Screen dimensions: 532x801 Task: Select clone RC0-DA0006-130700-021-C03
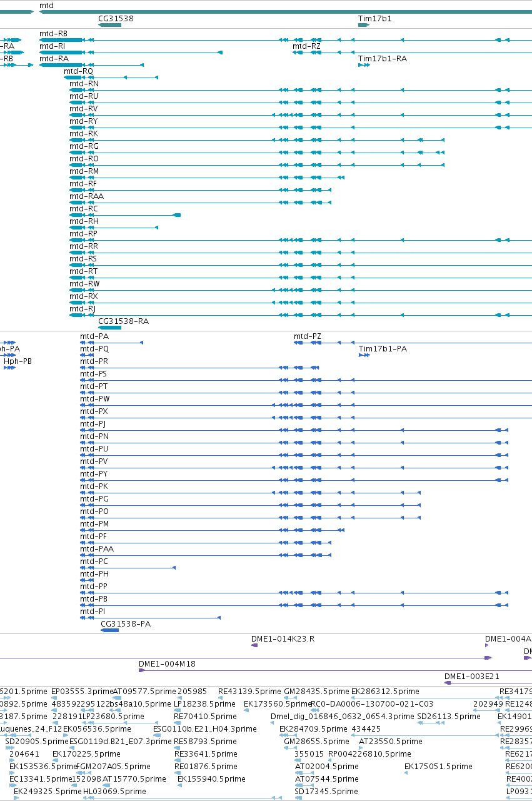click(x=372, y=704)
